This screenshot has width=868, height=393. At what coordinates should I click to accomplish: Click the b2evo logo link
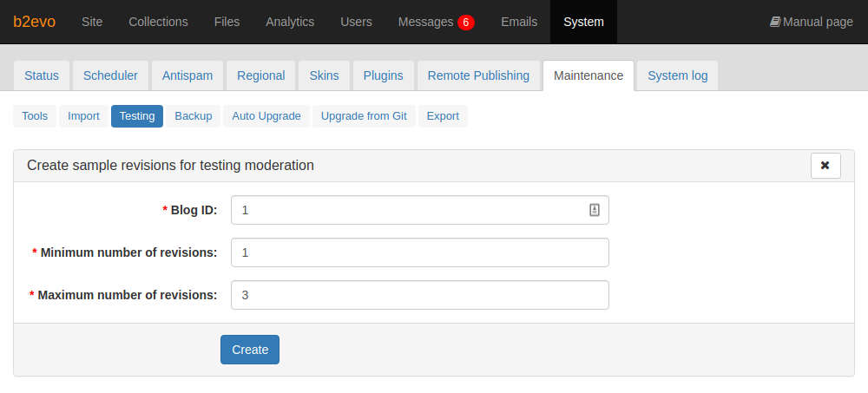click(35, 22)
